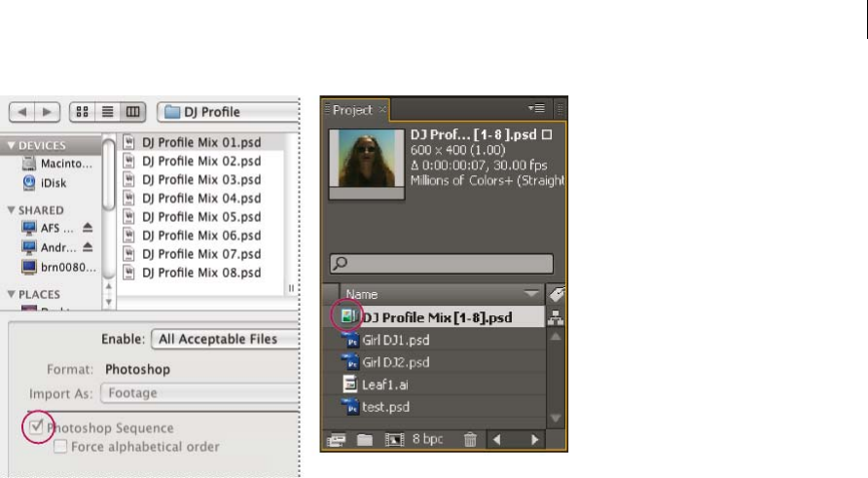Select DJ Profile Mix 04.psd
The height and width of the screenshot is (478, 868).
pyautogui.click(x=201, y=199)
